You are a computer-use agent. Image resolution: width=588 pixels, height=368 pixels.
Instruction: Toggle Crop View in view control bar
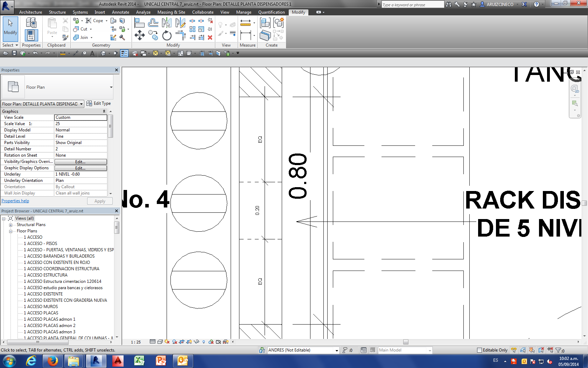(x=182, y=342)
